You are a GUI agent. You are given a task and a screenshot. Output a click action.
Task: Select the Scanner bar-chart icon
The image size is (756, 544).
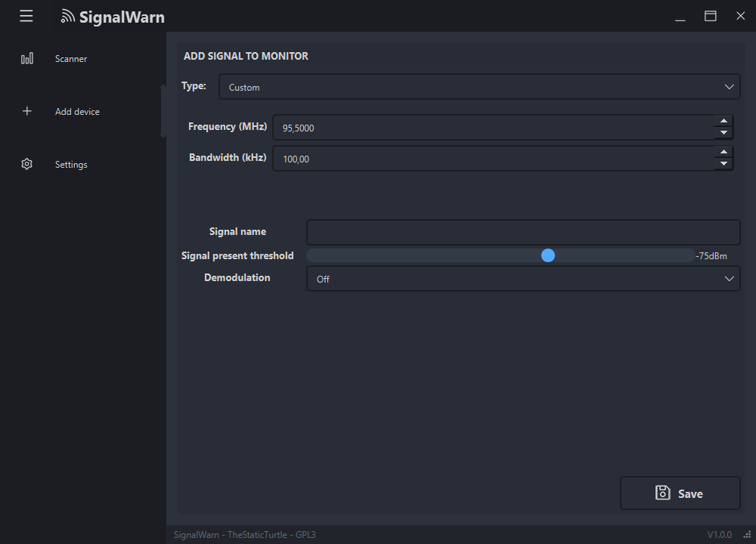[x=27, y=58]
